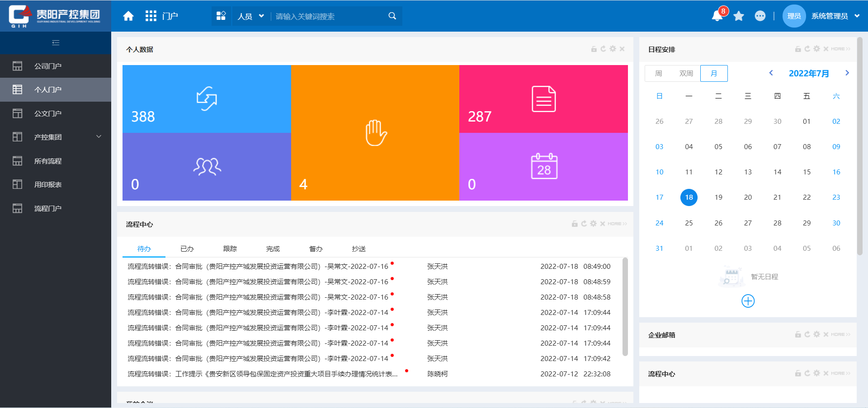This screenshot has width=868, height=408.
Task: Open the widgets icon beside search
Action: point(221,16)
